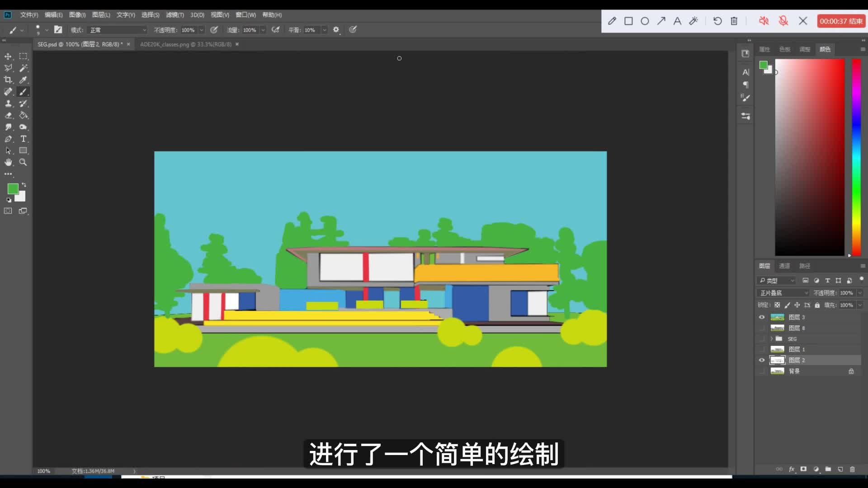Image resolution: width=868 pixels, height=488 pixels.
Task: Click the recording 结束 timer button
Action: [x=841, y=21]
